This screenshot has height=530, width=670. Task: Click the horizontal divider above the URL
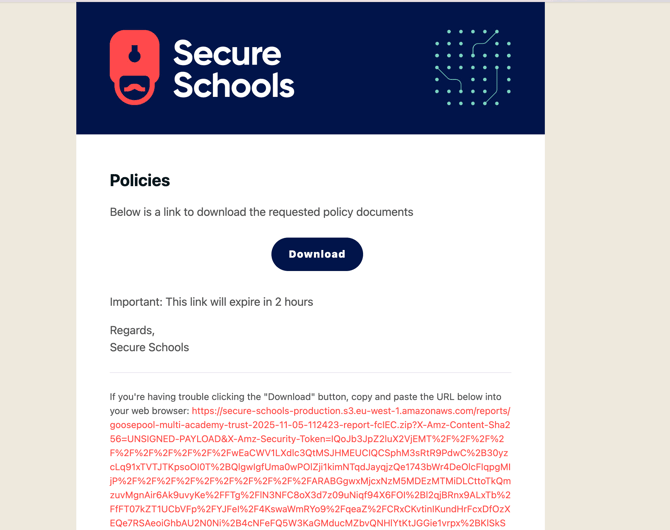310,373
